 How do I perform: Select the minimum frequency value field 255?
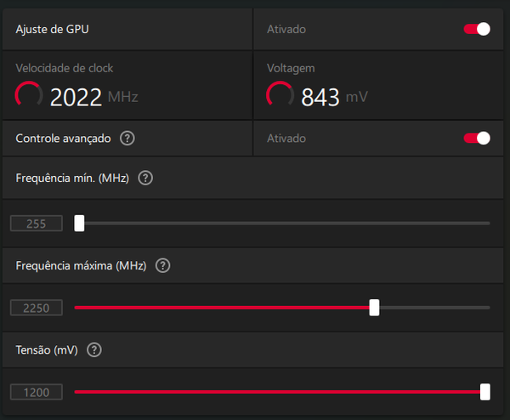(37, 224)
